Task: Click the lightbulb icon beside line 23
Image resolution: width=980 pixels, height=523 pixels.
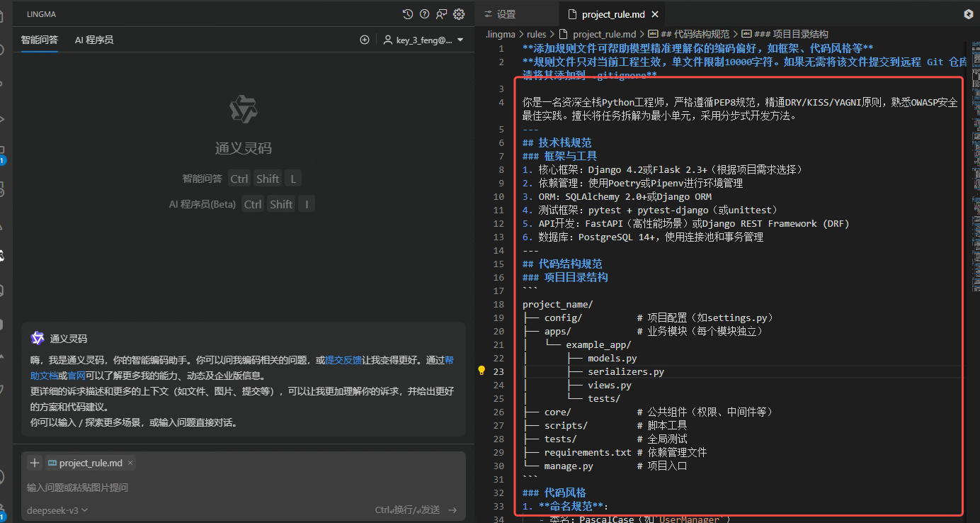Action: pyautogui.click(x=482, y=371)
